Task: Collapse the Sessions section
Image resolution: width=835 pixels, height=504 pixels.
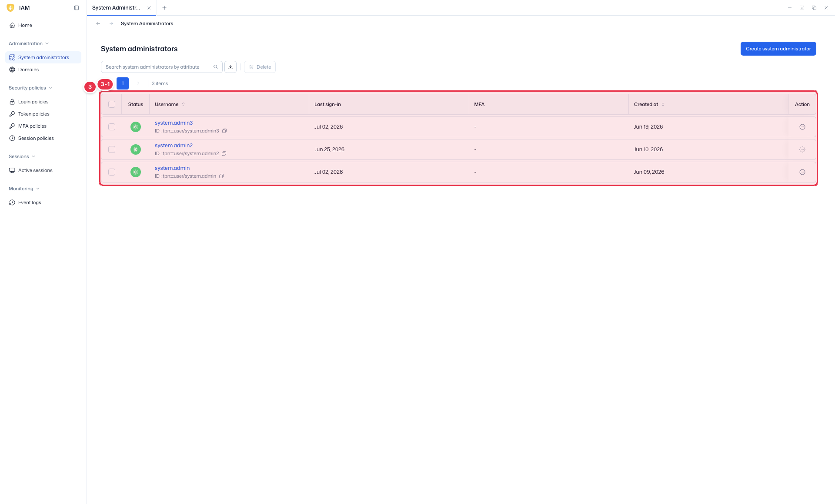Action: pyautogui.click(x=22, y=156)
